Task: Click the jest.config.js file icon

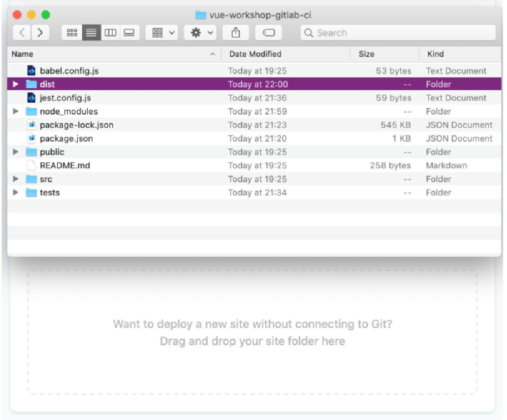Action: [32, 98]
